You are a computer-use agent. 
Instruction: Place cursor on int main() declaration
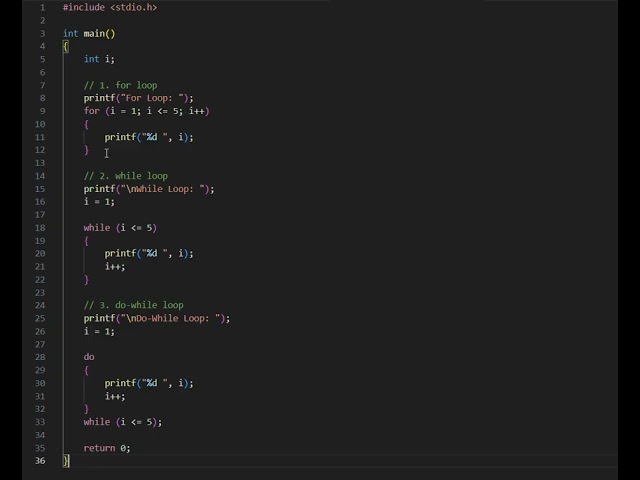(x=89, y=33)
